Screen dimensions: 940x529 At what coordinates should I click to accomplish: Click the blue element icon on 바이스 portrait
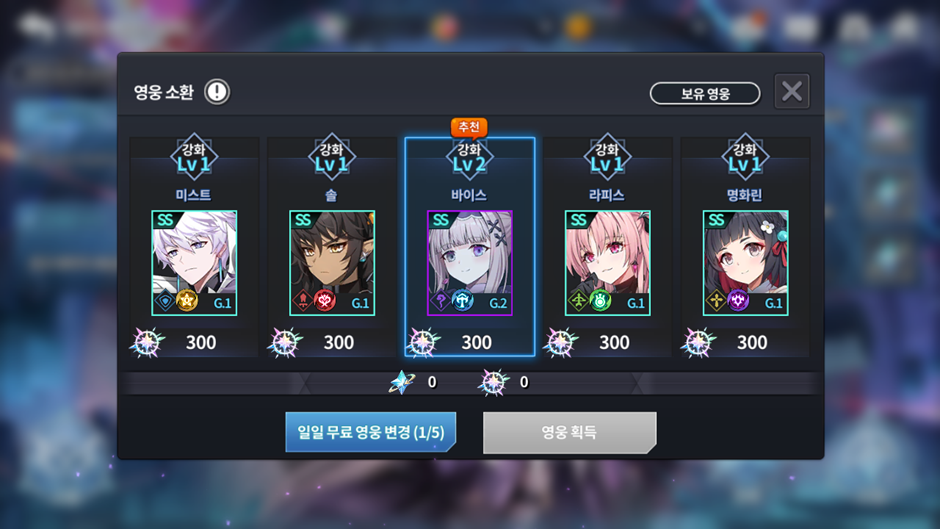point(462,300)
